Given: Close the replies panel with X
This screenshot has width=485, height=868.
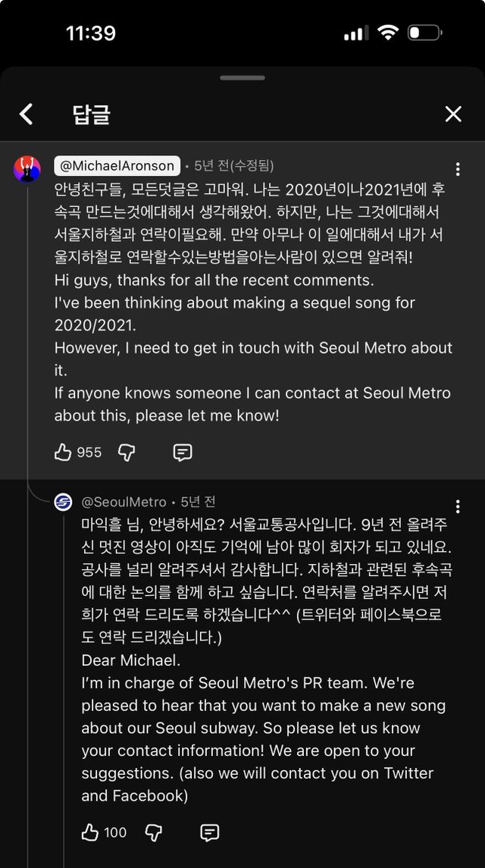Looking at the screenshot, I should (453, 114).
